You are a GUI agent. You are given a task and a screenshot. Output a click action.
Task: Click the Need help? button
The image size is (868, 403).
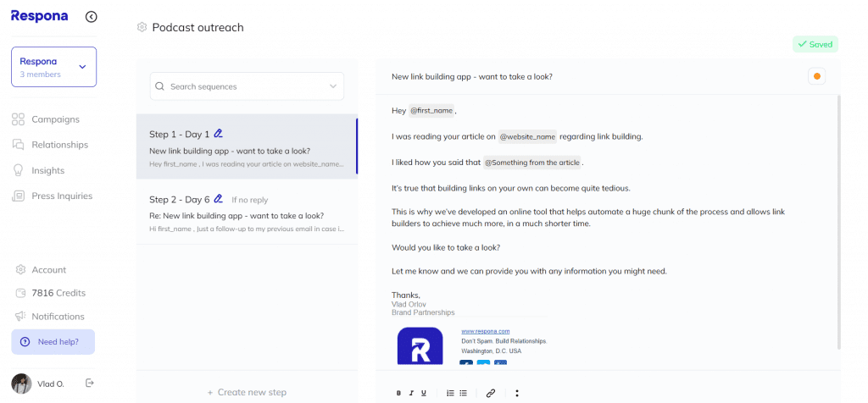coord(53,342)
